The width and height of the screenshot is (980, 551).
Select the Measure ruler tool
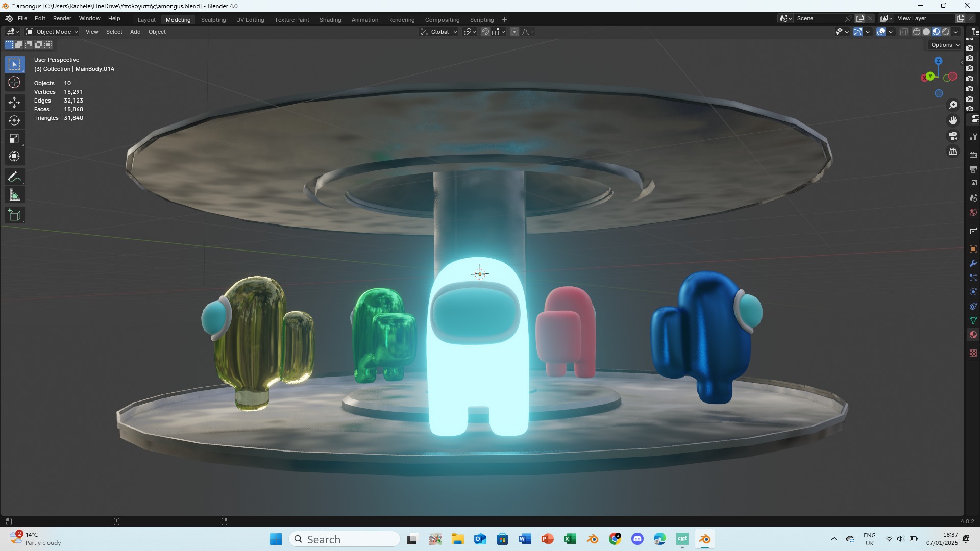coord(14,195)
